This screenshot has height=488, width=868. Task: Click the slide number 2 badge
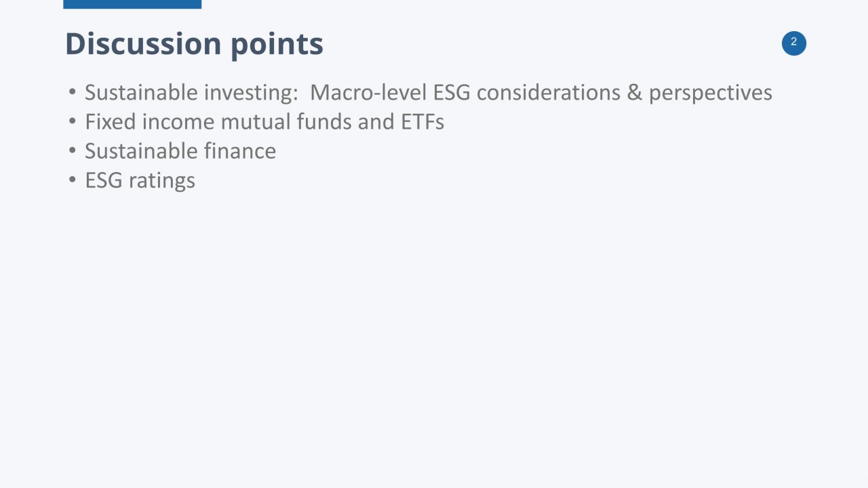793,43
